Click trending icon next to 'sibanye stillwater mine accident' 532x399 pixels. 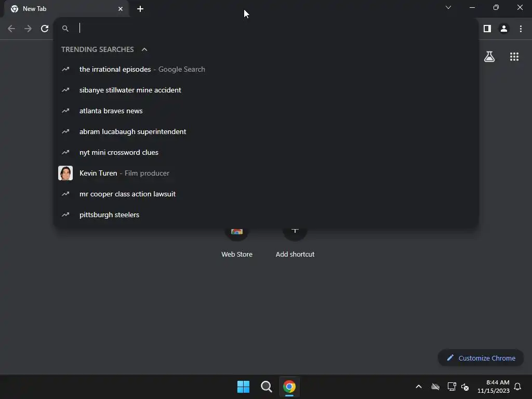(x=65, y=90)
